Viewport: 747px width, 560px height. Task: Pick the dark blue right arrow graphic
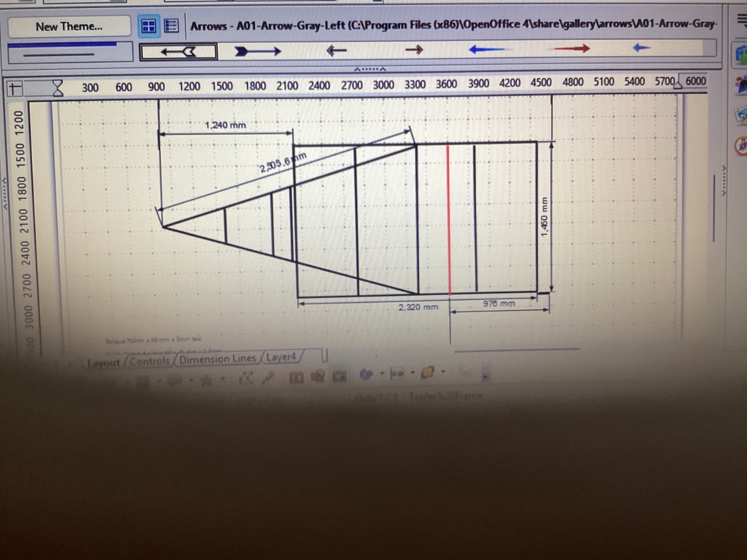[257, 52]
